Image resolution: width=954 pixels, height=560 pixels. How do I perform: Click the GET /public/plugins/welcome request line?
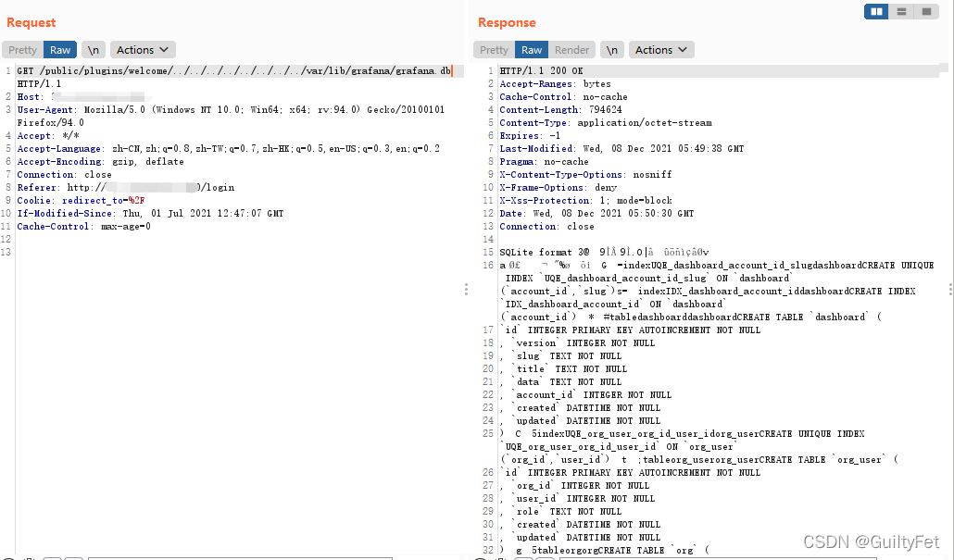pos(234,71)
